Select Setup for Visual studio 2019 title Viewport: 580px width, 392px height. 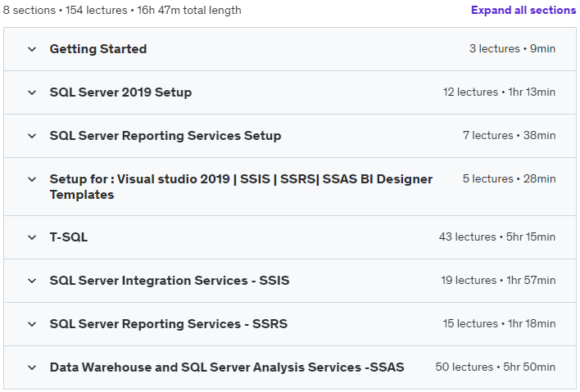pos(241,187)
